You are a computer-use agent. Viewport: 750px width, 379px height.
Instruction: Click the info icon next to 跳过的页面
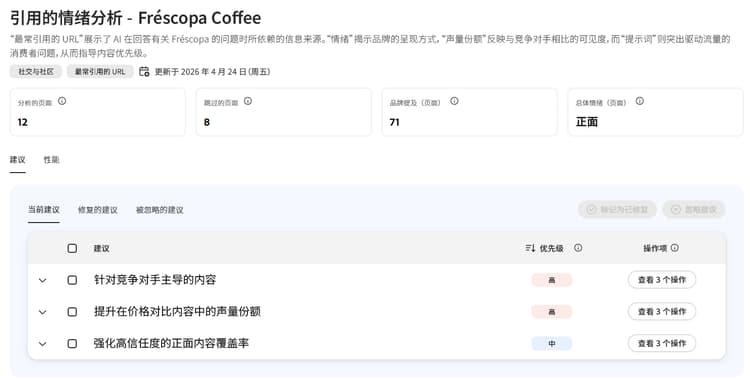point(248,101)
